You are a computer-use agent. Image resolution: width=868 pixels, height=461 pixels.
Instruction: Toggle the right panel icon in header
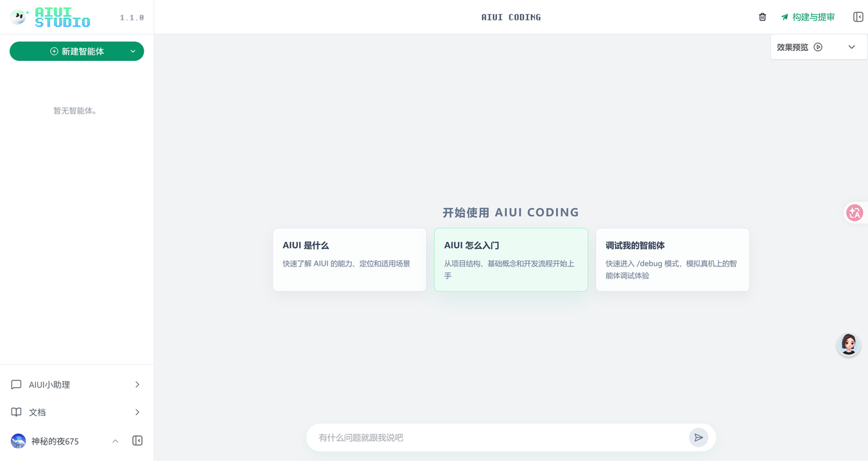(858, 17)
